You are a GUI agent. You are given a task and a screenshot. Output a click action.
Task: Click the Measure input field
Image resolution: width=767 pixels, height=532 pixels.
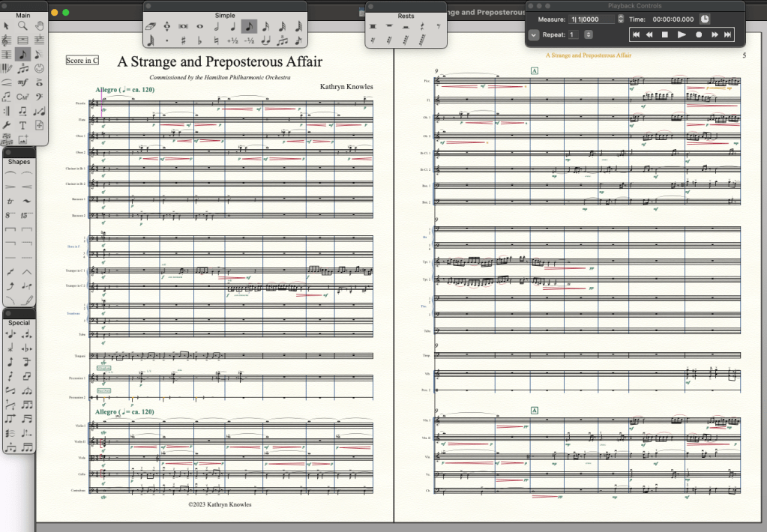[592, 19]
